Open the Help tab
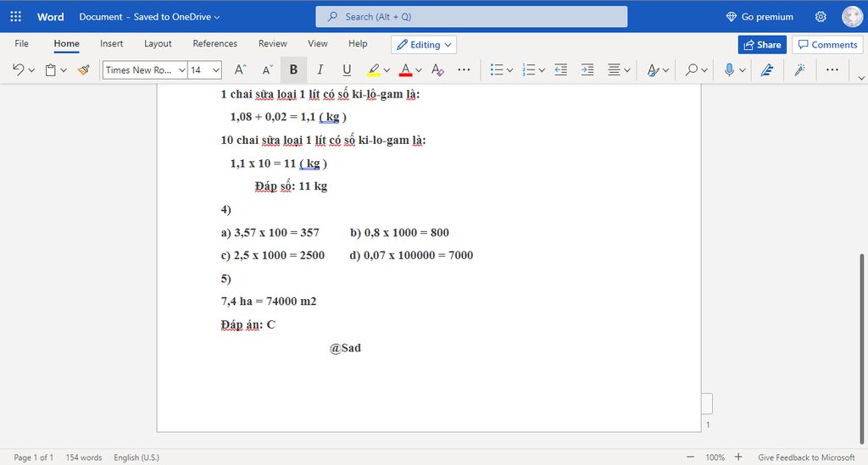868x465 pixels. pos(358,43)
